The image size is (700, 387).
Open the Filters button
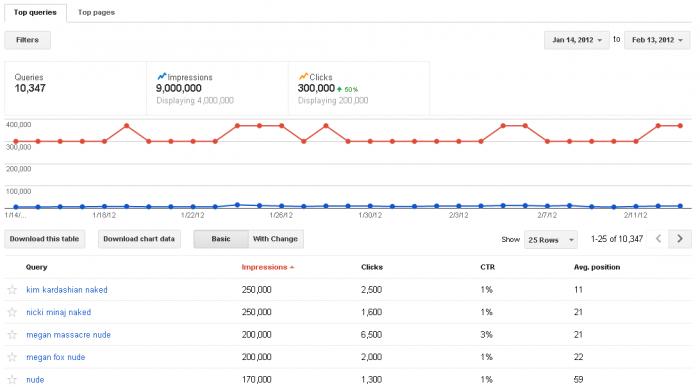click(x=27, y=40)
